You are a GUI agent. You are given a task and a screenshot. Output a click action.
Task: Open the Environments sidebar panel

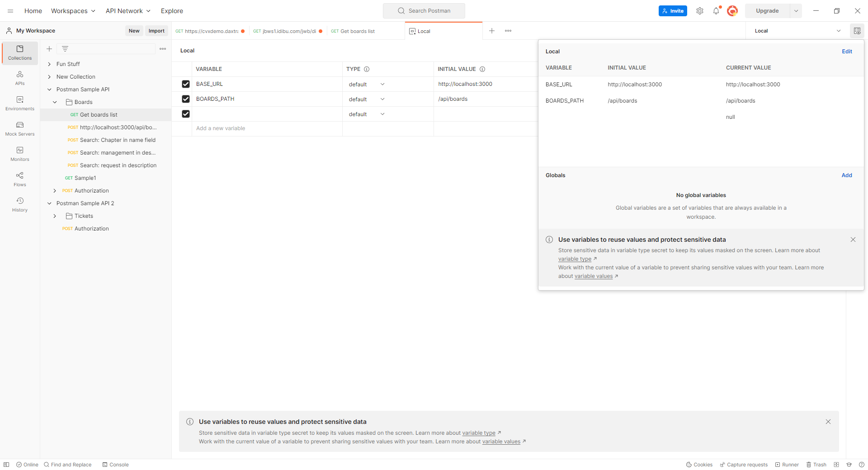point(20,103)
